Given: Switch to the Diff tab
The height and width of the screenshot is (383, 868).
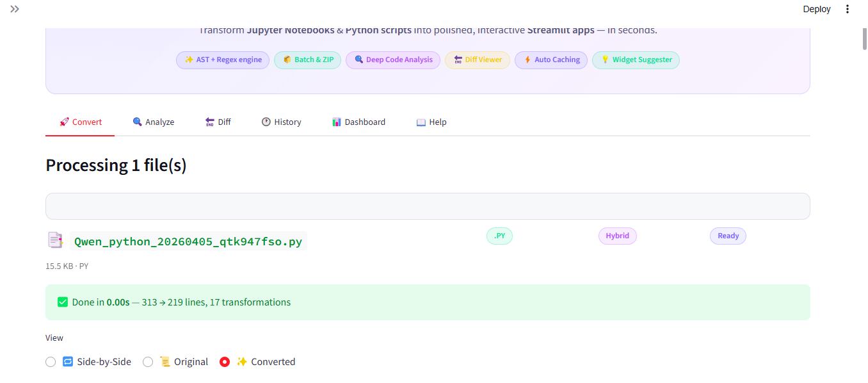Looking at the screenshot, I should (x=218, y=122).
